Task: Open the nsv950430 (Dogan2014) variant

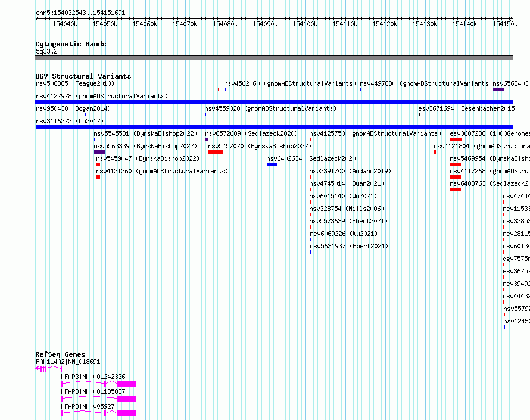Action: [x=73, y=108]
